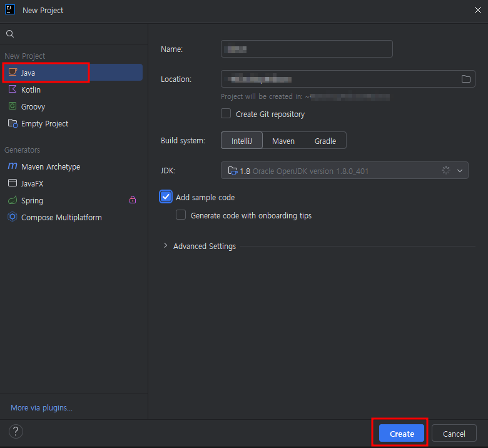Screen dimensions: 488x448
Task: Select Gradle build system
Action: tap(325, 141)
